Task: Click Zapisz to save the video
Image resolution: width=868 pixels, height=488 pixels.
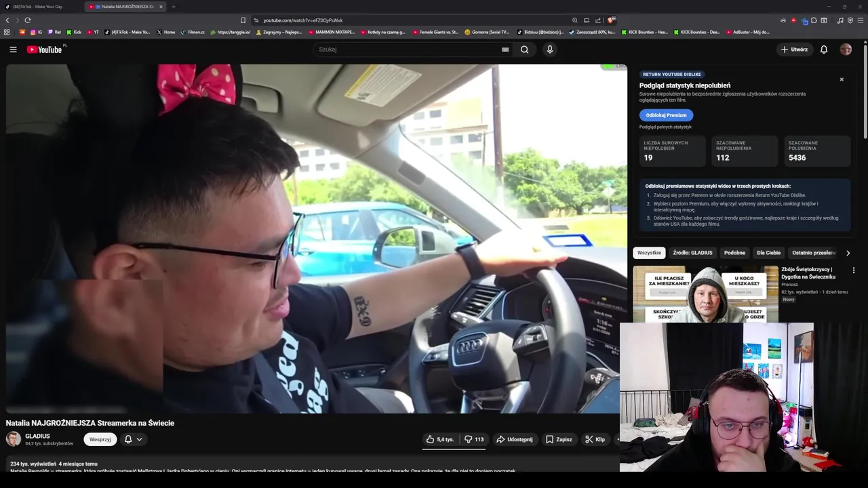Action: coord(559,439)
